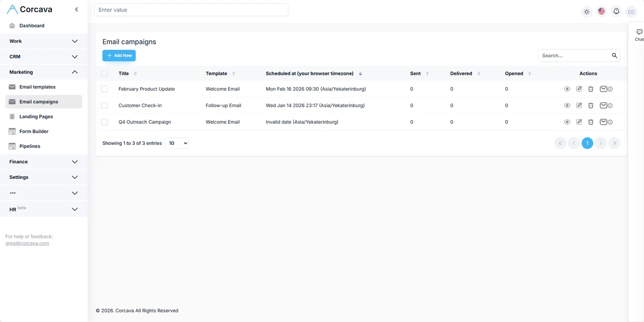This screenshot has width=644, height=322.
Task: Click the Q4 Outreach Campaign title text
Action: click(x=145, y=122)
